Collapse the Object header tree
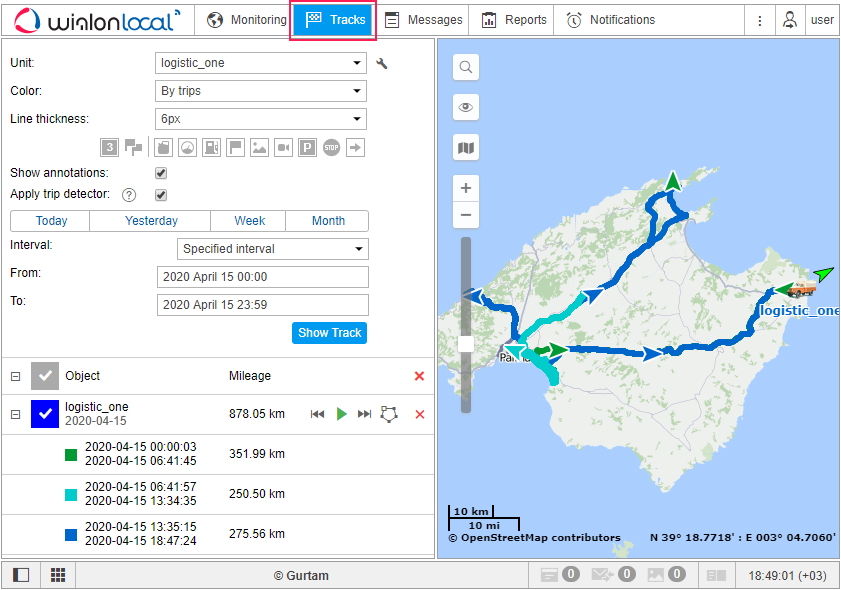 (x=16, y=377)
